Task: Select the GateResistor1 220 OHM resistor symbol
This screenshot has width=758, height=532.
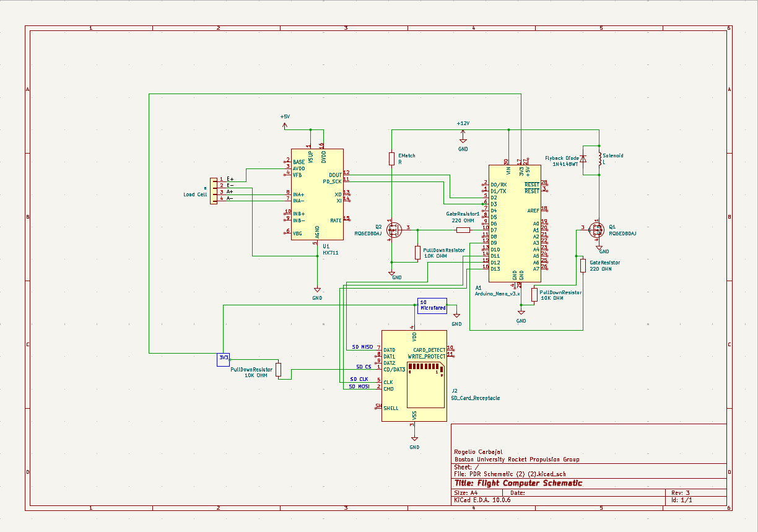Action: (x=463, y=230)
